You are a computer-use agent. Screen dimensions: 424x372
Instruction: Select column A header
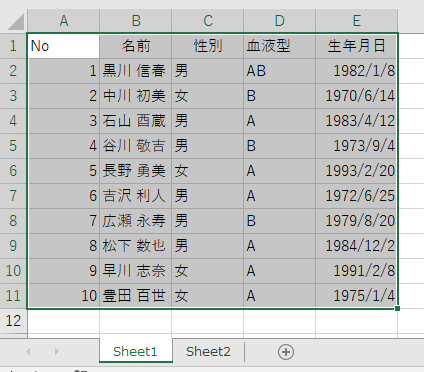click(63, 21)
